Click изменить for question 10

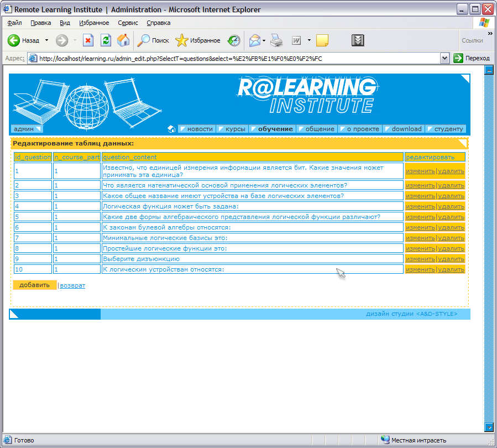pyautogui.click(x=420, y=269)
